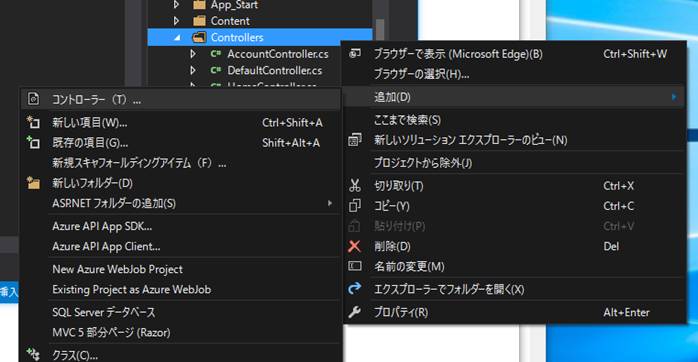Click the Content folder icon
The height and width of the screenshot is (362, 698).
pyautogui.click(x=199, y=21)
